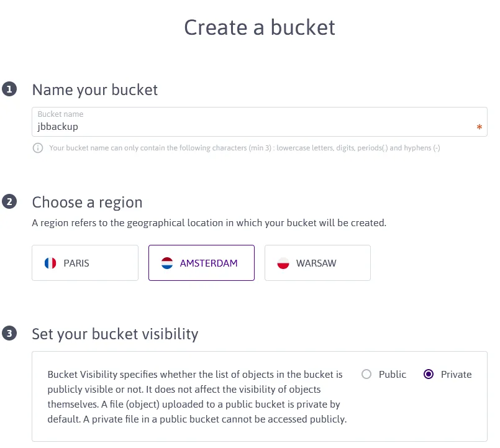Select the Public visibility option
The image size is (500, 448).
pyautogui.click(x=366, y=374)
